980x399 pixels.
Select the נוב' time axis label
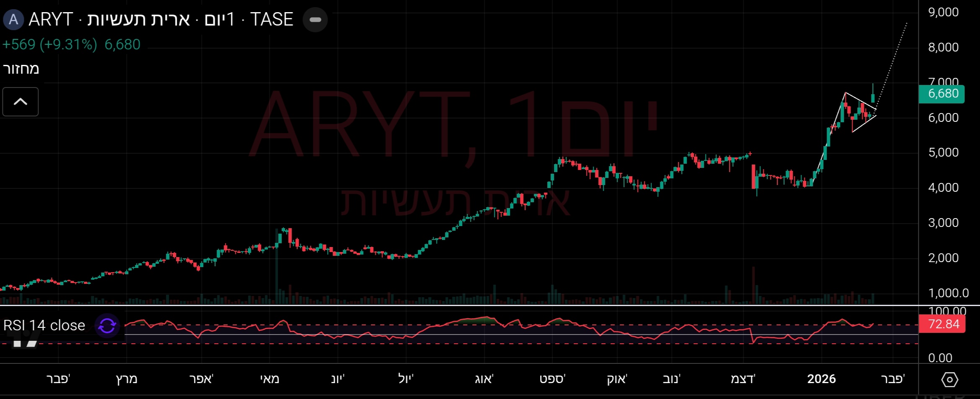[x=672, y=379]
